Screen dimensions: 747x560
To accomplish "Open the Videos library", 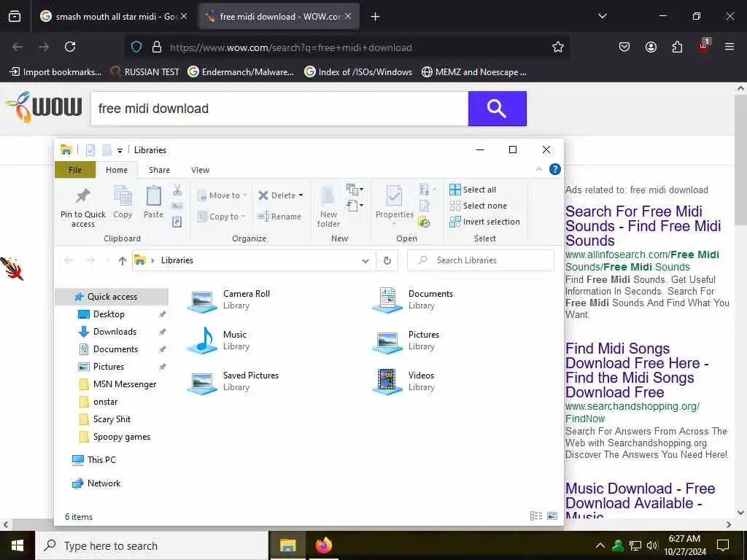I will [x=404, y=381].
